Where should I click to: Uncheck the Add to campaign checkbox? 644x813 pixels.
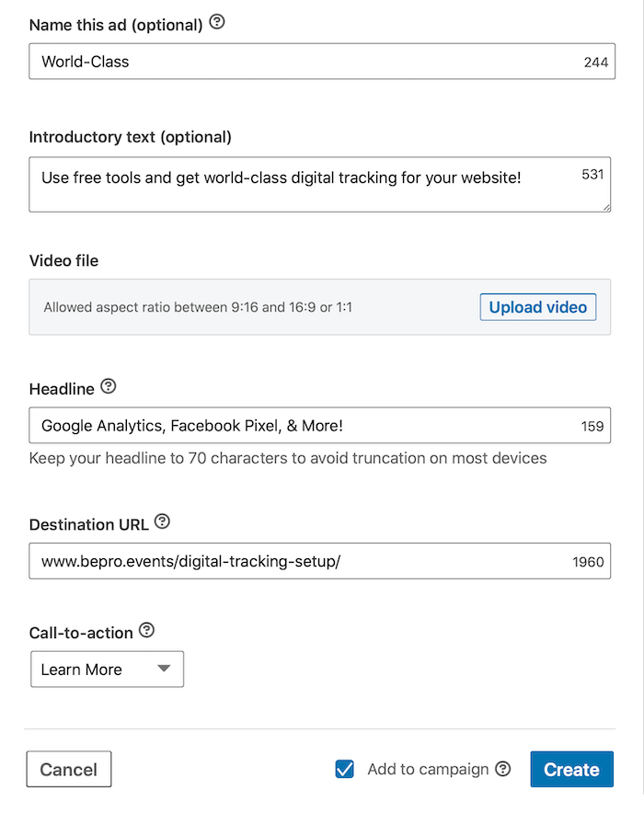[x=344, y=769]
